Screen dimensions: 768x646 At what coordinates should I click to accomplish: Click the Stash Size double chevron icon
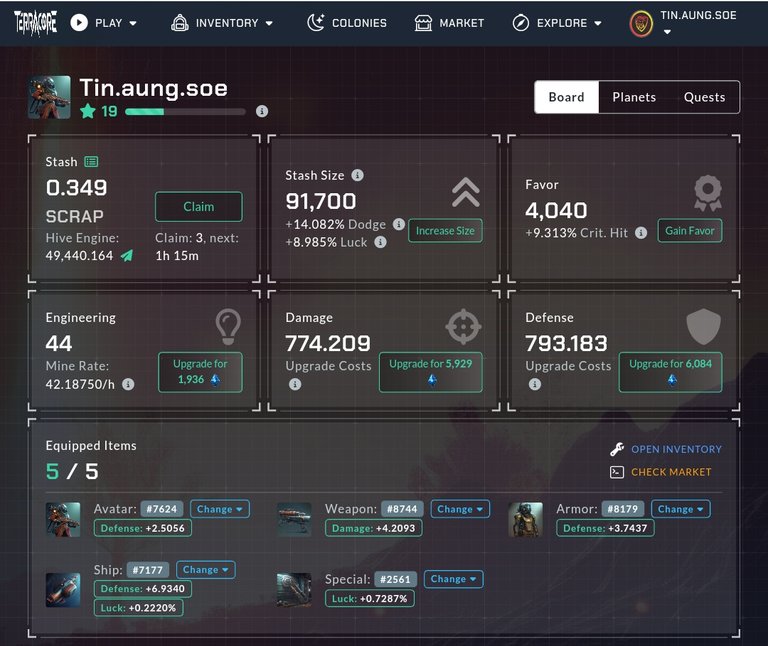pyautogui.click(x=466, y=192)
